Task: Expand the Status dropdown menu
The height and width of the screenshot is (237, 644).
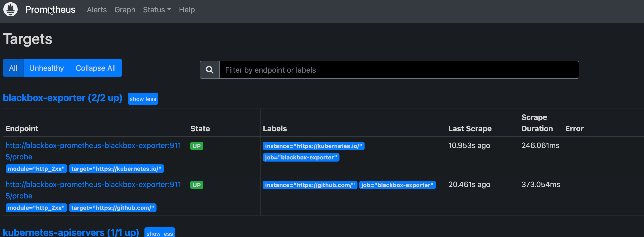Action: click(x=157, y=10)
